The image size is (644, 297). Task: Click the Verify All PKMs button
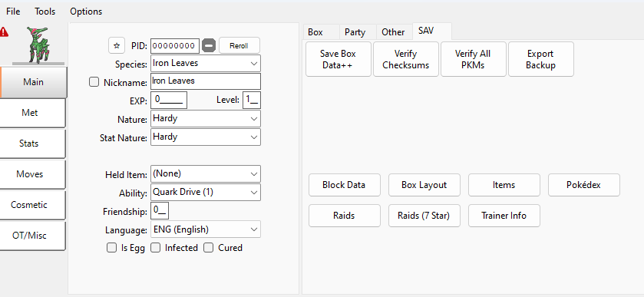(x=473, y=59)
